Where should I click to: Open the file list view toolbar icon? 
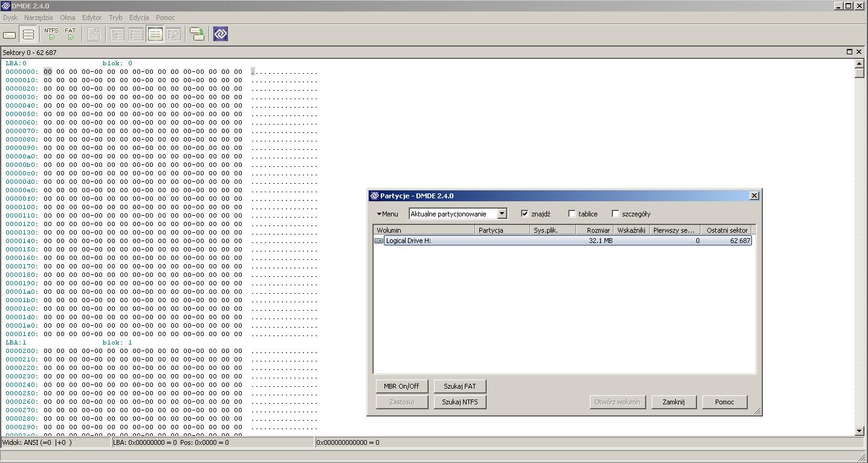pyautogui.click(x=136, y=34)
